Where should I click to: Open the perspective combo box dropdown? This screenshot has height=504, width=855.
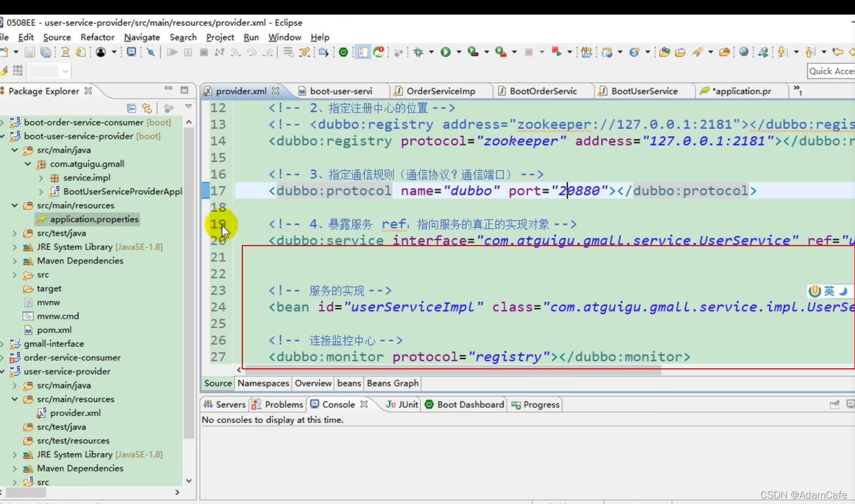tap(65, 71)
